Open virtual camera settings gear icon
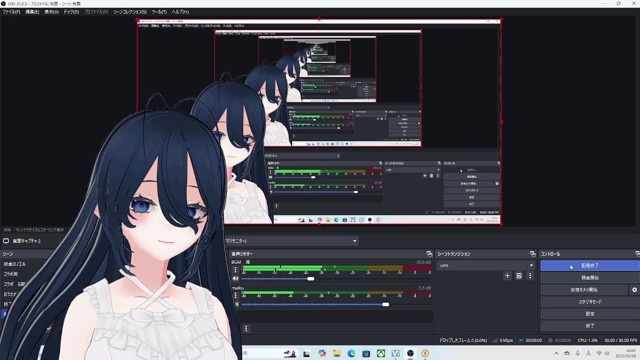 634,290
